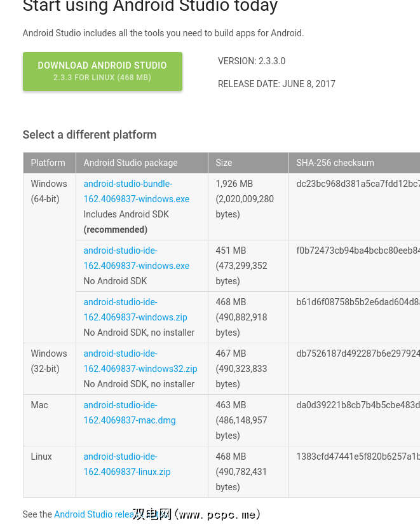The width and height of the screenshot is (420, 529).
Task: Download the Windows bundle .exe with Android SDK
Action: pos(136,191)
